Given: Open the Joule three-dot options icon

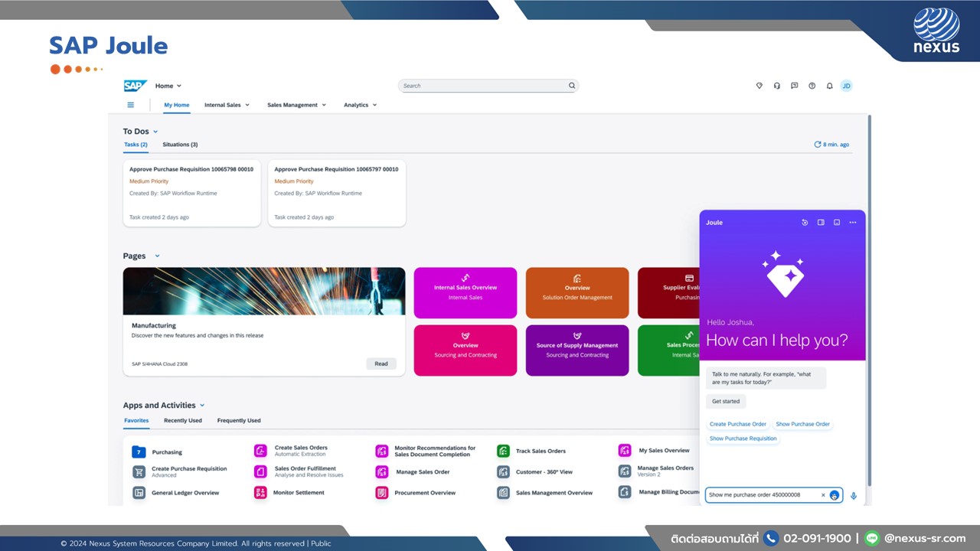Looking at the screenshot, I should [852, 222].
